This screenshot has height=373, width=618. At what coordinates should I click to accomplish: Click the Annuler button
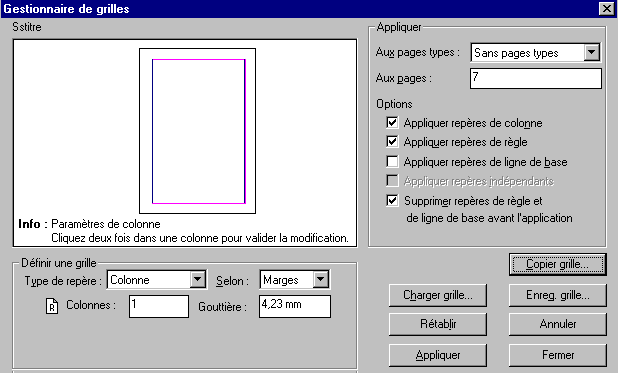(x=557, y=324)
